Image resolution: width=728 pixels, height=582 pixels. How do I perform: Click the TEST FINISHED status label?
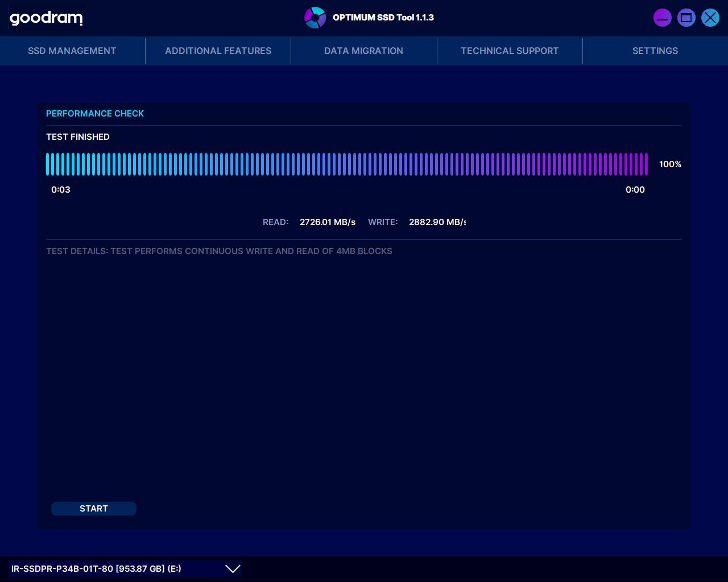(78, 137)
